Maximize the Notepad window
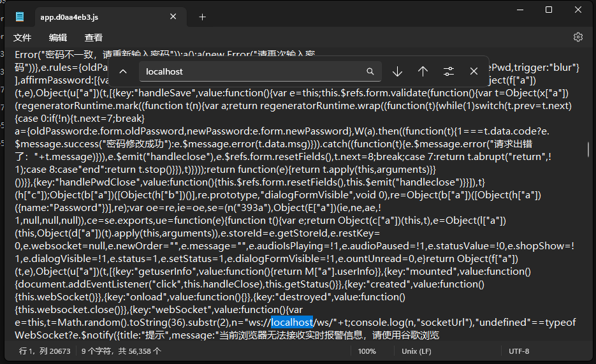This screenshot has height=364, width=596. tap(549, 10)
